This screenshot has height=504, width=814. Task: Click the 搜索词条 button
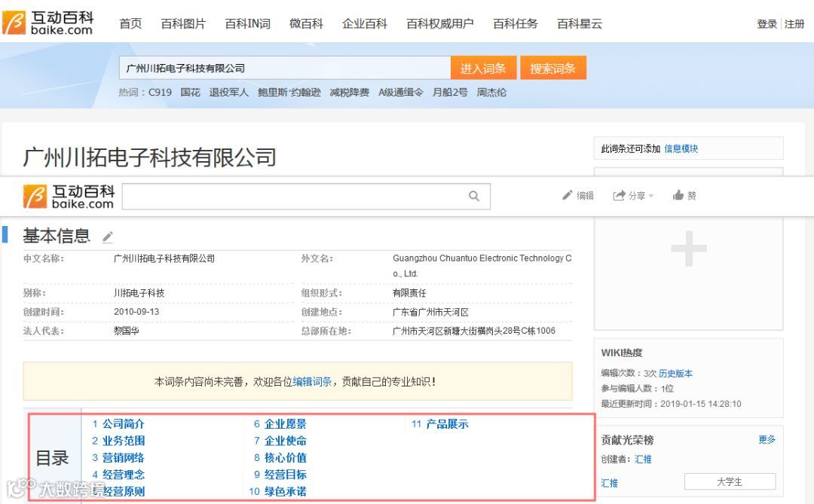[553, 68]
